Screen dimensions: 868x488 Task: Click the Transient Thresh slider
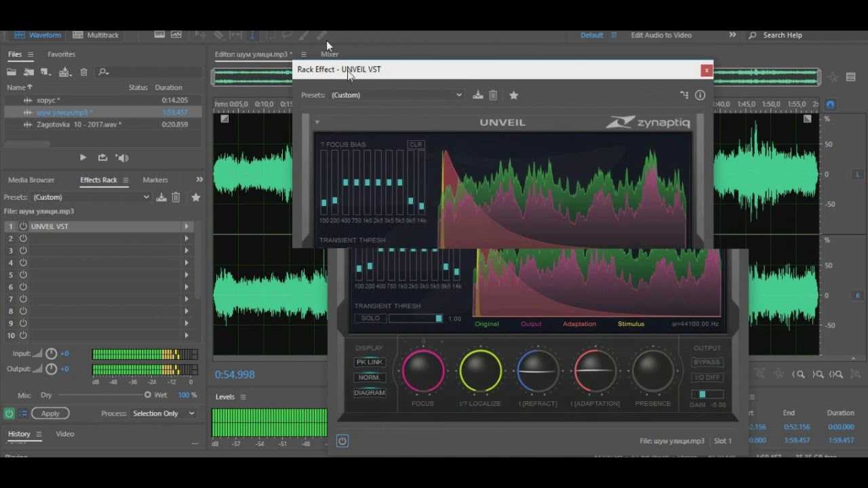click(x=416, y=318)
